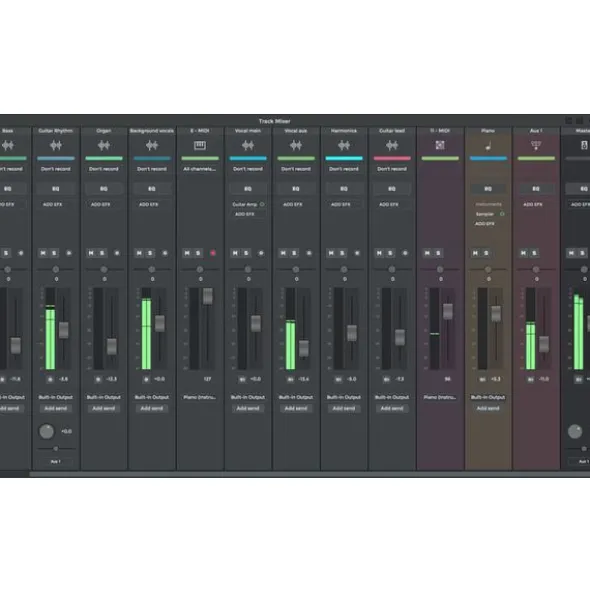Click the Sampler power icon on Piano
The width and height of the screenshot is (590, 591).
502,214
